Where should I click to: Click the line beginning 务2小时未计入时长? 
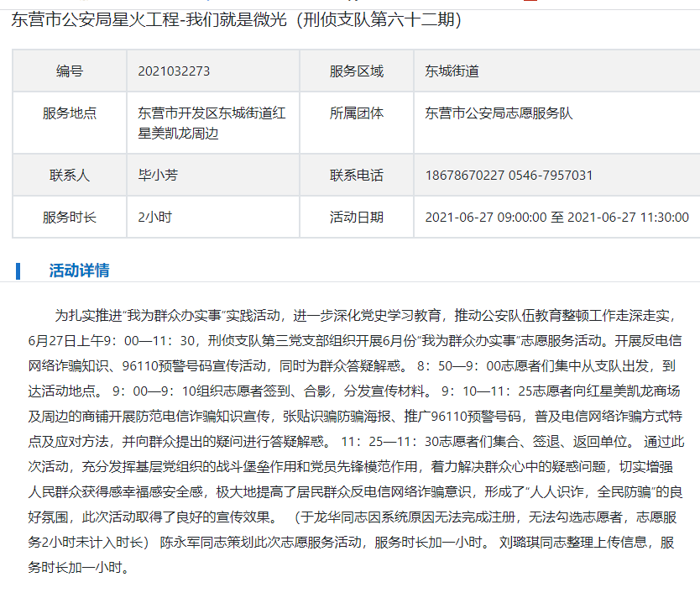click(x=351, y=543)
